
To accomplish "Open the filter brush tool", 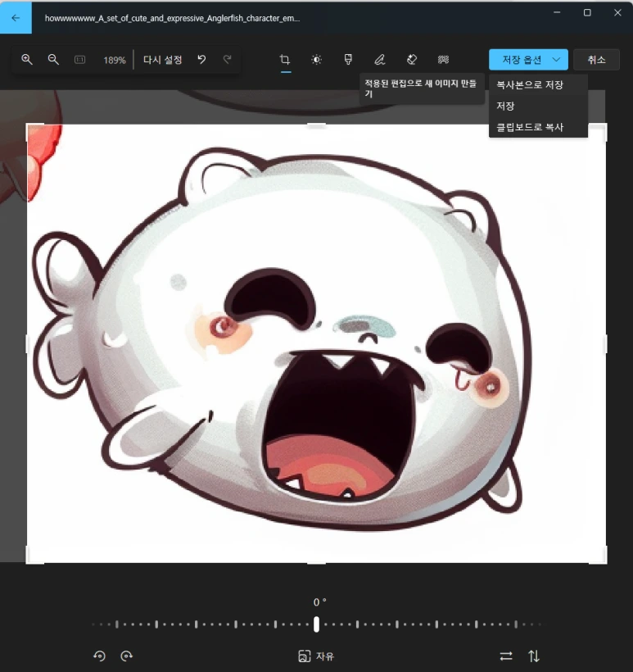I will pyautogui.click(x=348, y=60).
